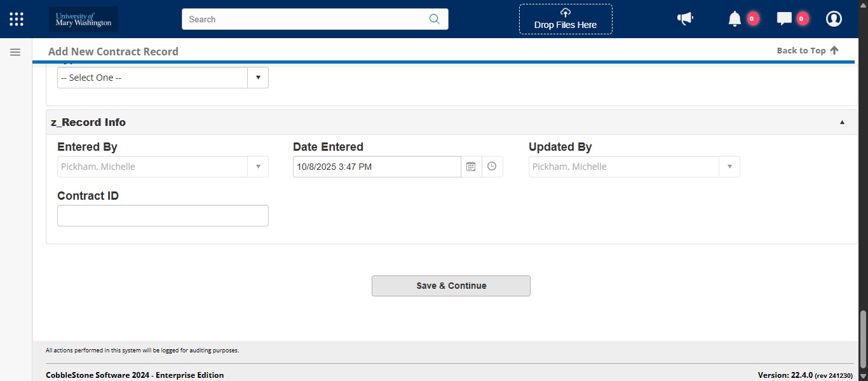This screenshot has width=868, height=381.
Task: Click the University of Mary Washington logo
Action: (x=83, y=19)
